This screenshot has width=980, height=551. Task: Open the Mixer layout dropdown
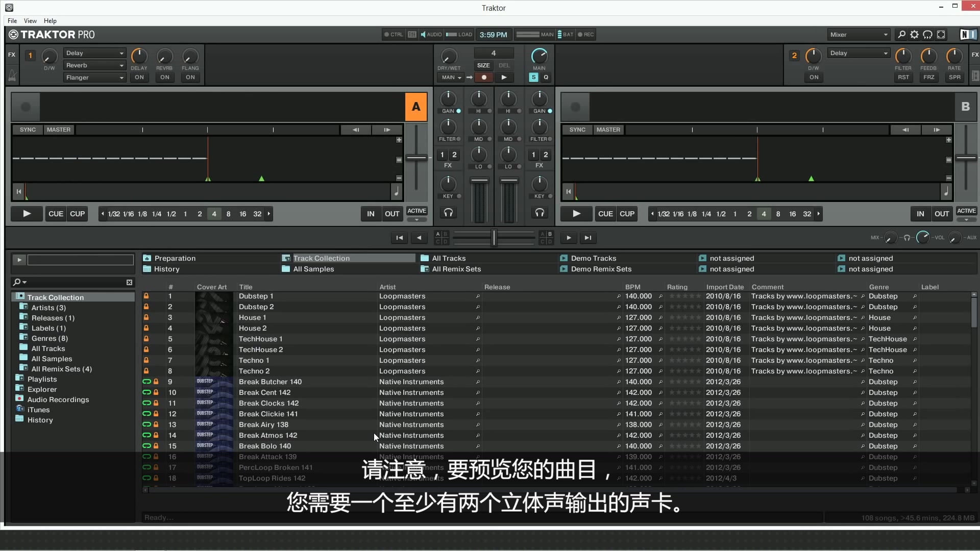tap(859, 35)
